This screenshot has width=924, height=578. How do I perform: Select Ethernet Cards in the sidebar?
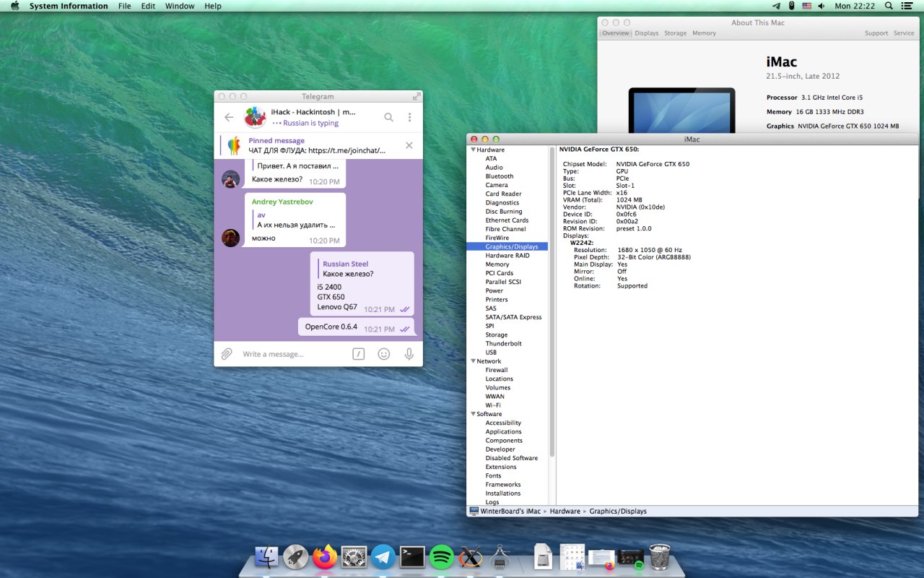point(507,220)
